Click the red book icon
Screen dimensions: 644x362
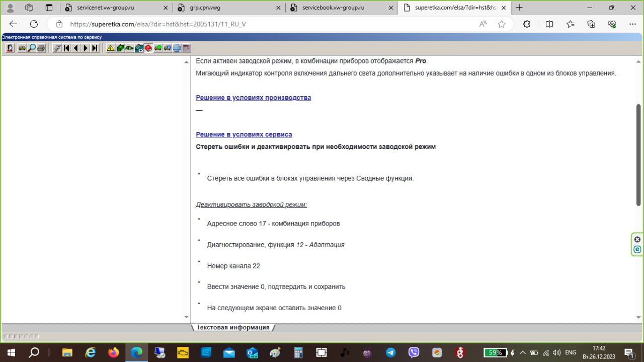point(149,48)
